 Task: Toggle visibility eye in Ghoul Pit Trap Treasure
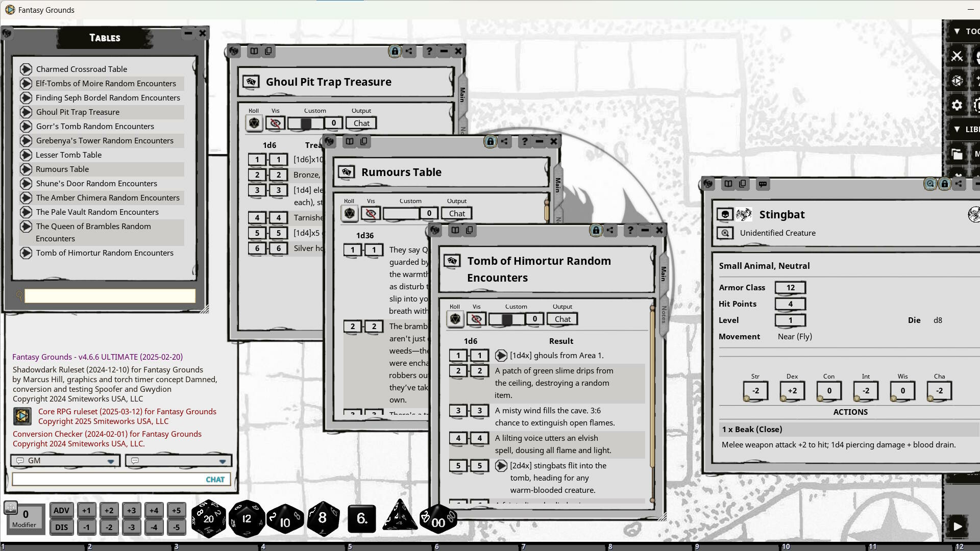275,123
